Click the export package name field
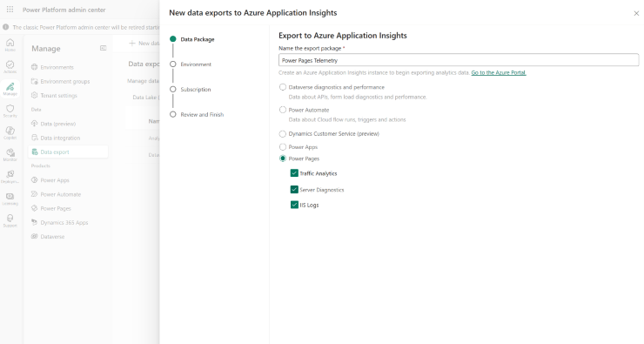Viewport: 644px width, 344px height. point(459,60)
